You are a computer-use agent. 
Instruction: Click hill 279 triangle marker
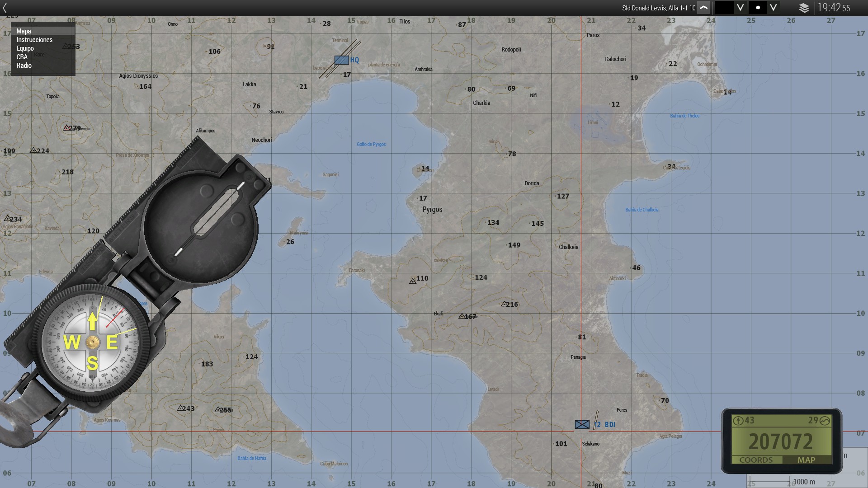[x=67, y=128]
